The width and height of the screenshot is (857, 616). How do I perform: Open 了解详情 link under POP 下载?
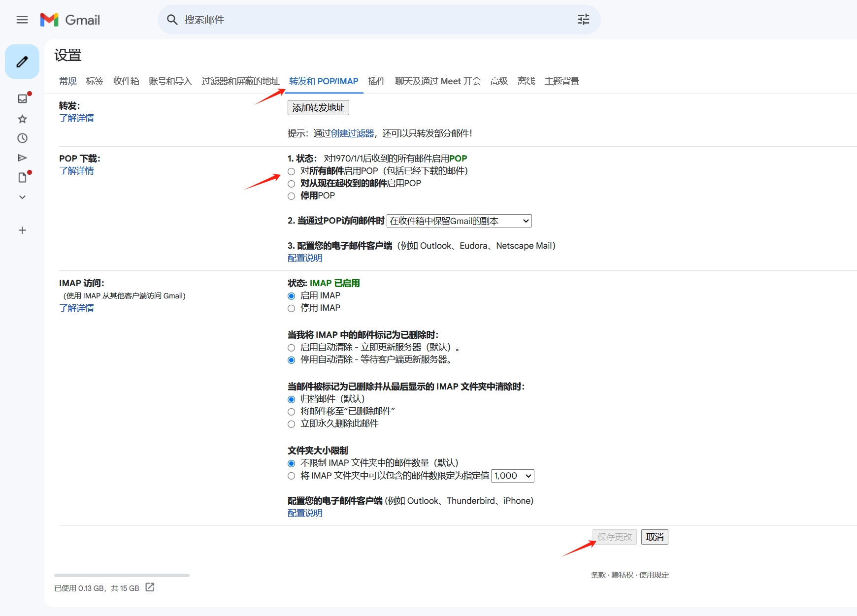[76, 171]
